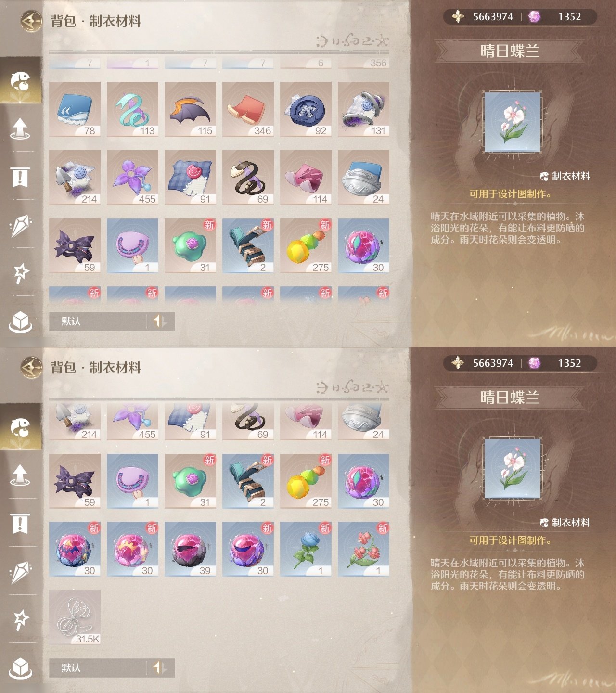Select the blue rose item in bottom grid
The height and width of the screenshot is (693, 616).
tap(306, 549)
